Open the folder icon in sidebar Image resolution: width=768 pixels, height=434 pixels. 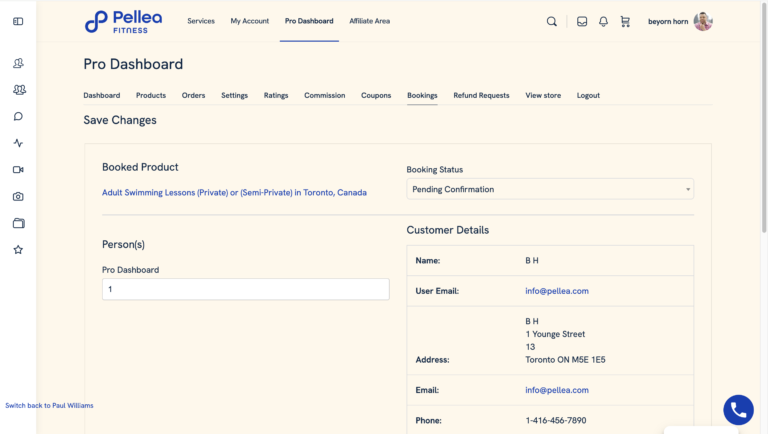[x=19, y=223]
